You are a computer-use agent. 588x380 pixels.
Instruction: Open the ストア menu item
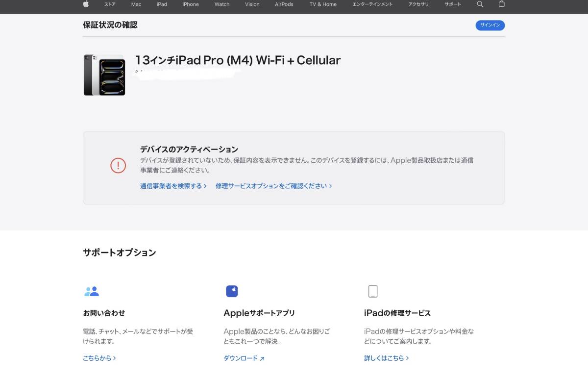point(110,4)
